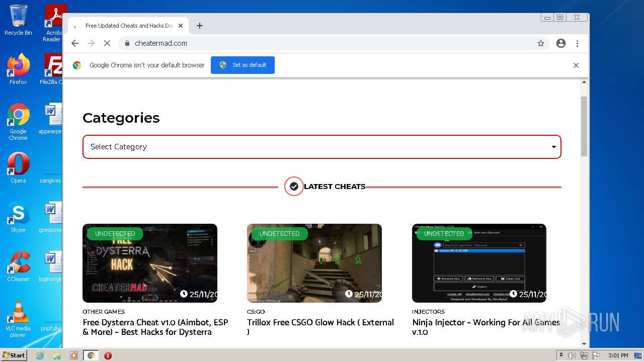Image resolution: width=644 pixels, height=362 pixels.
Task: Click the Chrome taskbar button
Action: [x=91, y=355]
